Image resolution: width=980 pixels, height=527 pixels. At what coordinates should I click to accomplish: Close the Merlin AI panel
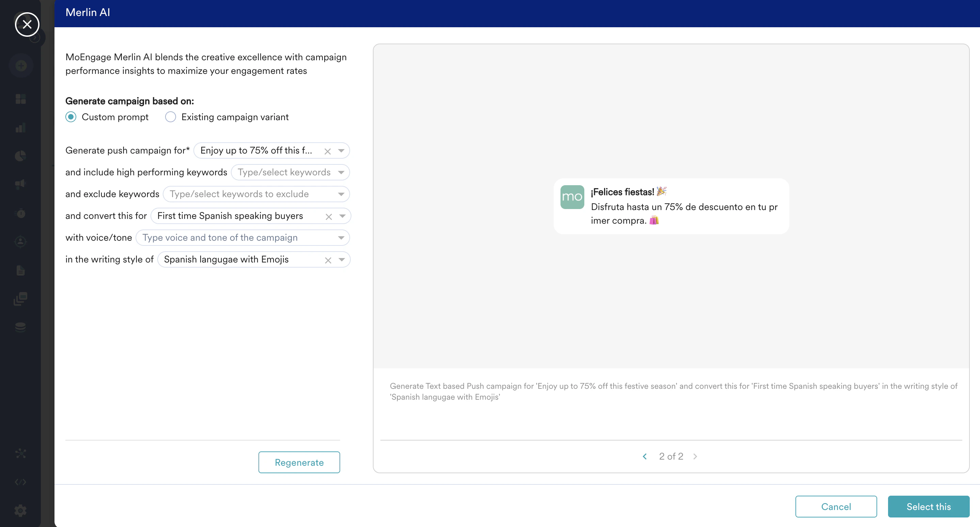click(27, 24)
